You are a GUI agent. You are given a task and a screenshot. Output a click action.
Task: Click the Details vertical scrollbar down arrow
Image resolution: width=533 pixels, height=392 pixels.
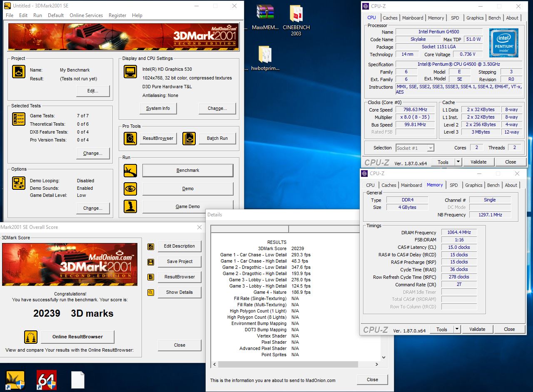click(384, 357)
